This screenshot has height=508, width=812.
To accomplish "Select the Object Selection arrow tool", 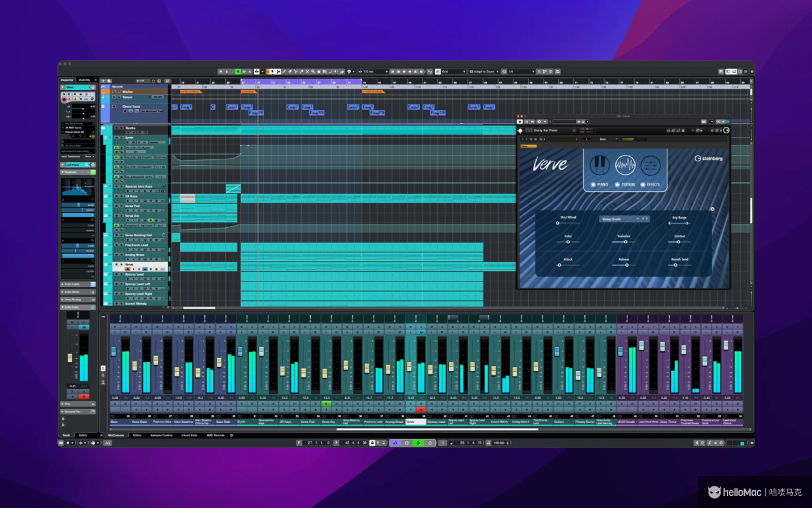I will coord(272,71).
